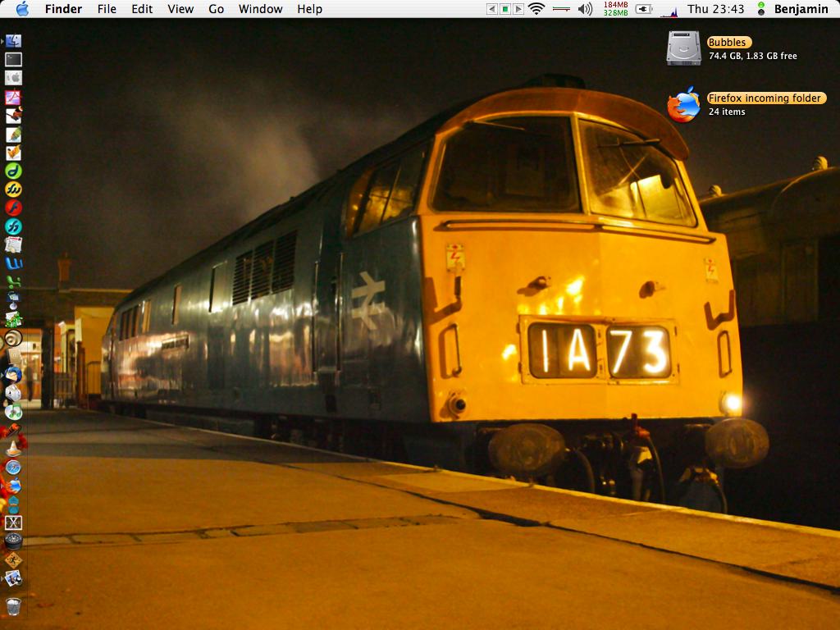Image resolution: width=840 pixels, height=630 pixels.
Task: Select the Firefox incoming folder icon
Action: pyautogui.click(x=683, y=104)
